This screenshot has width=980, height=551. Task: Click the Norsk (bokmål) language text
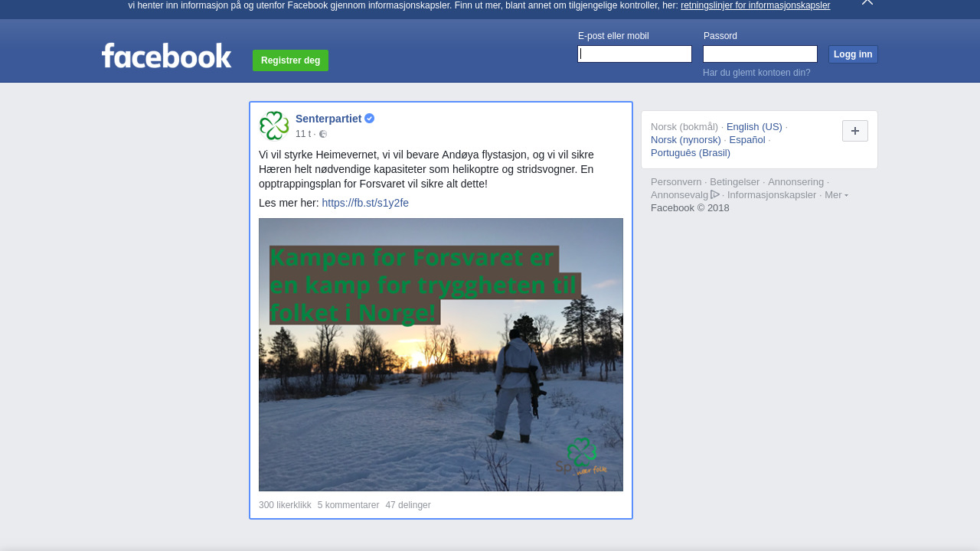point(684,127)
